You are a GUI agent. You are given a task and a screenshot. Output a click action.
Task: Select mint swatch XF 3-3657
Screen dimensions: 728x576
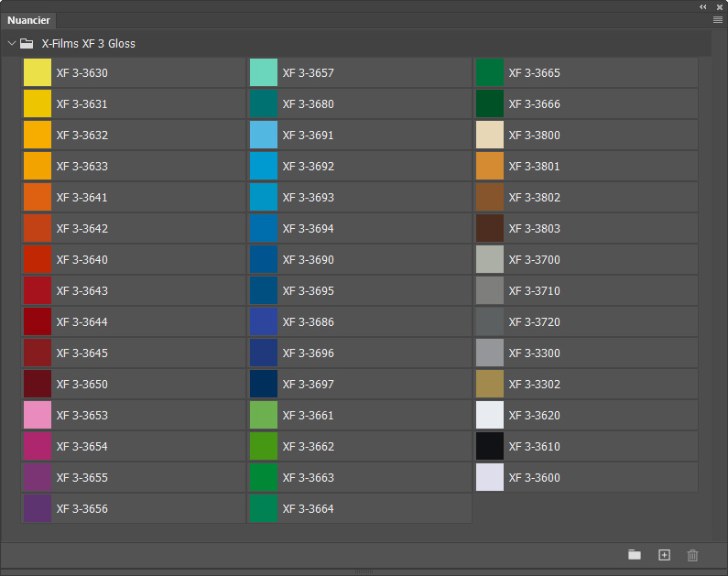tap(264, 72)
